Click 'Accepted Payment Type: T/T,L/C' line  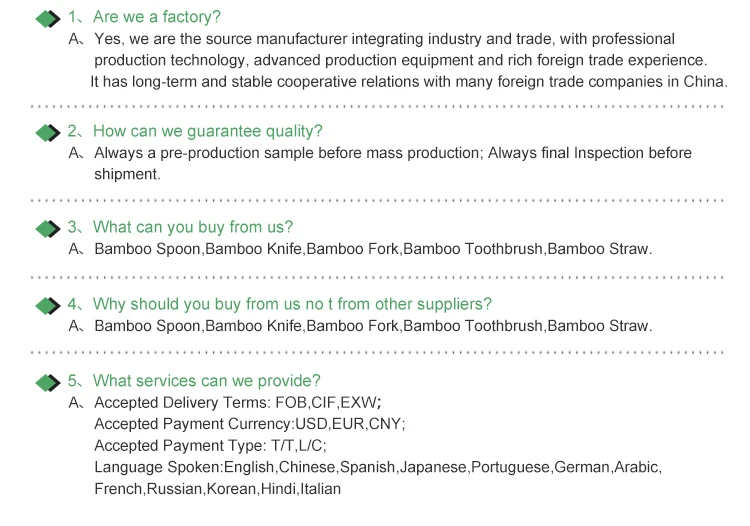[x=210, y=446]
